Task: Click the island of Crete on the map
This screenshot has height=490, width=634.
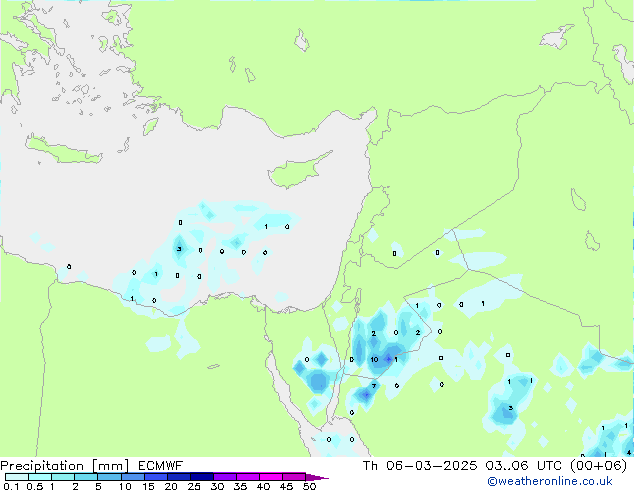Action: pyautogui.click(x=63, y=150)
